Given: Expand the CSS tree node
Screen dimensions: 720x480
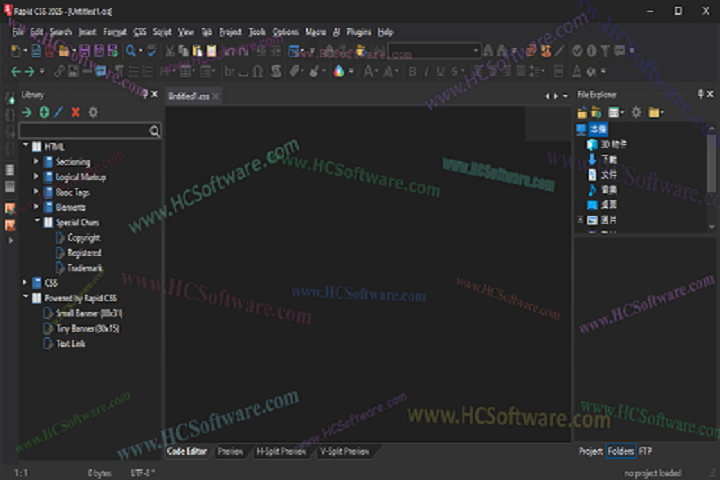Looking at the screenshot, I should pos(25,282).
